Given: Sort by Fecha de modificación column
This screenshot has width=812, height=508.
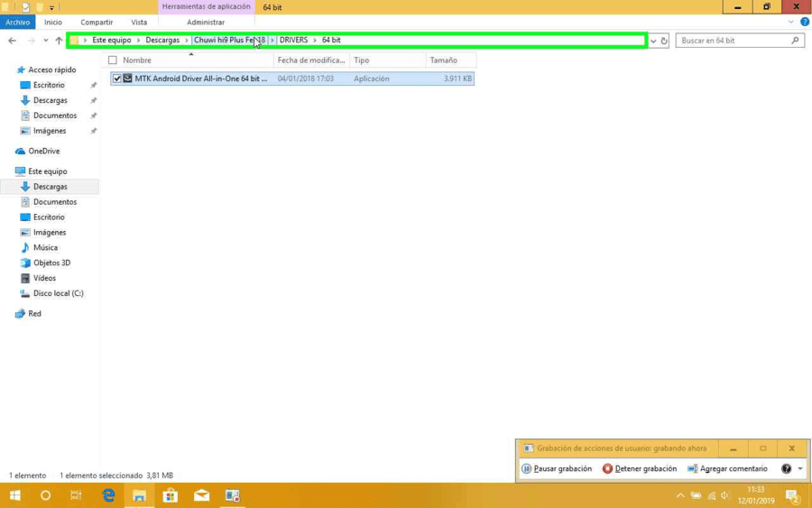Looking at the screenshot, I should tap(311, 60).
